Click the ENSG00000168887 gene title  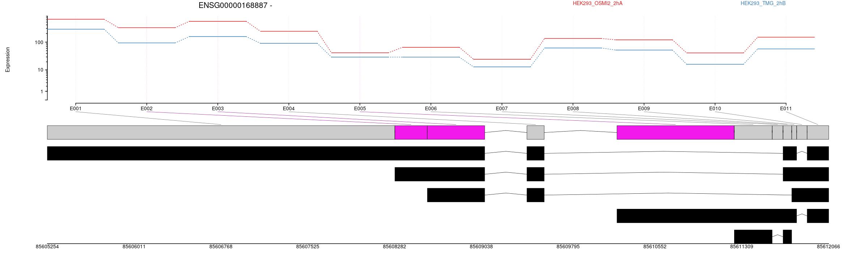[235, 5]
